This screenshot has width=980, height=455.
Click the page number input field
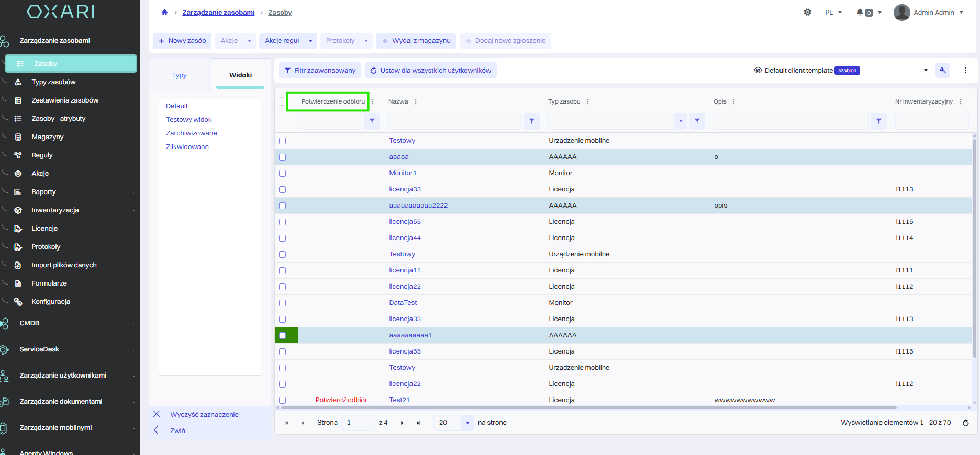click(x=358, y=423)
